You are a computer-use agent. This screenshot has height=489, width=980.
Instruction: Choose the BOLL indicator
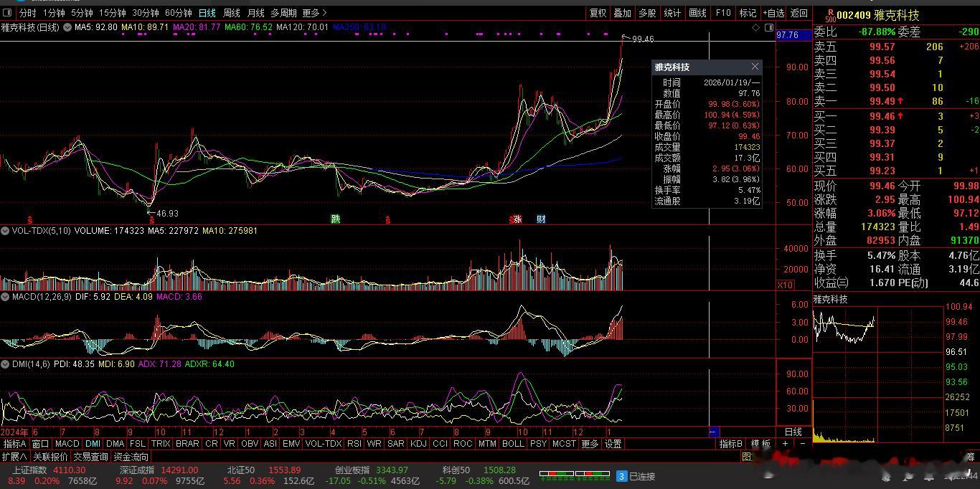point(513,444)
